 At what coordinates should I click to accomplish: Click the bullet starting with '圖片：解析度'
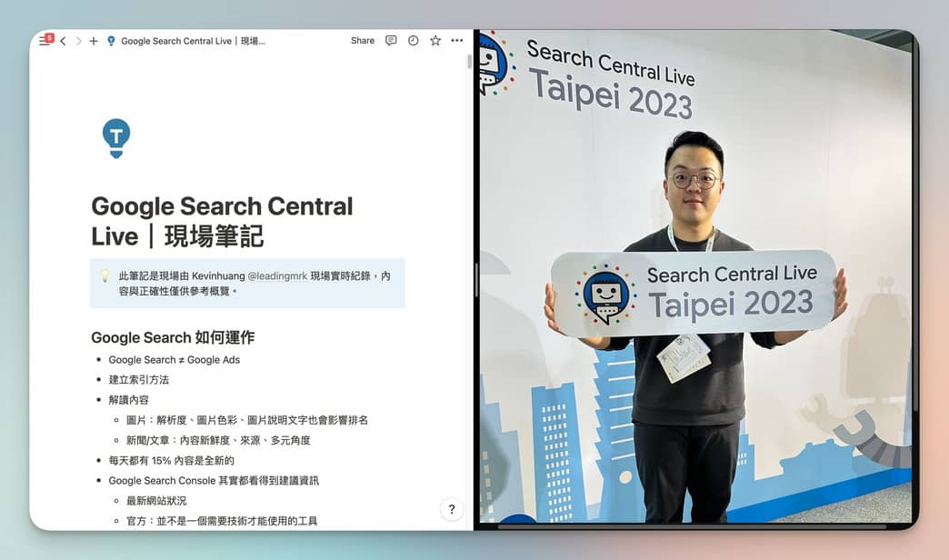coord(247,420)
